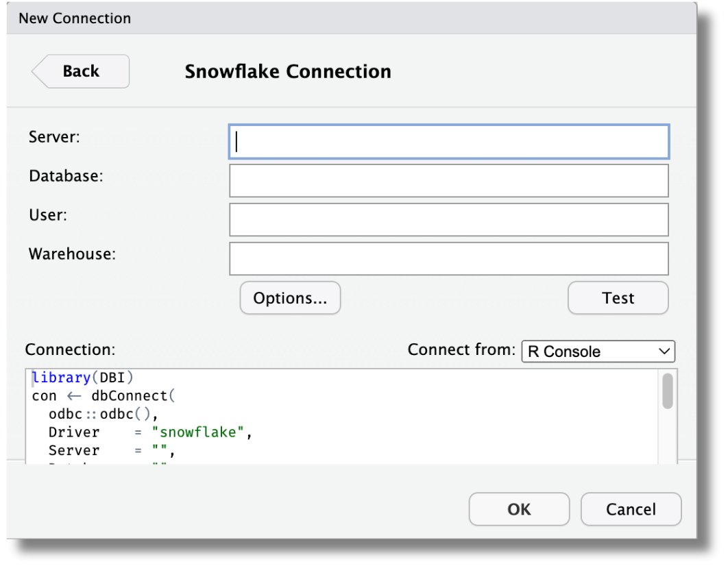The image size is (728, 566).
Task: Click the snowflake driver string in code
Action: tap(199, 432)
